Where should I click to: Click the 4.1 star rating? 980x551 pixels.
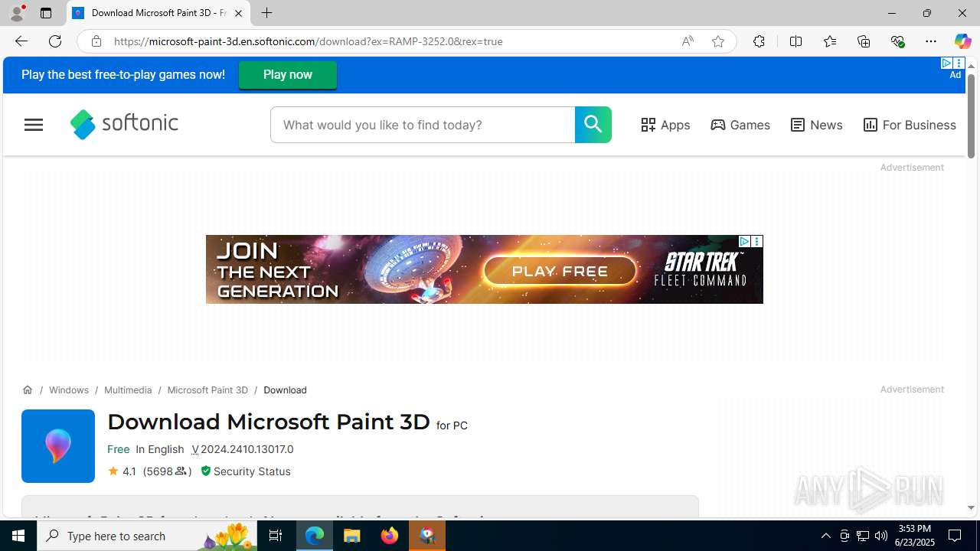(x=122, y=471)
